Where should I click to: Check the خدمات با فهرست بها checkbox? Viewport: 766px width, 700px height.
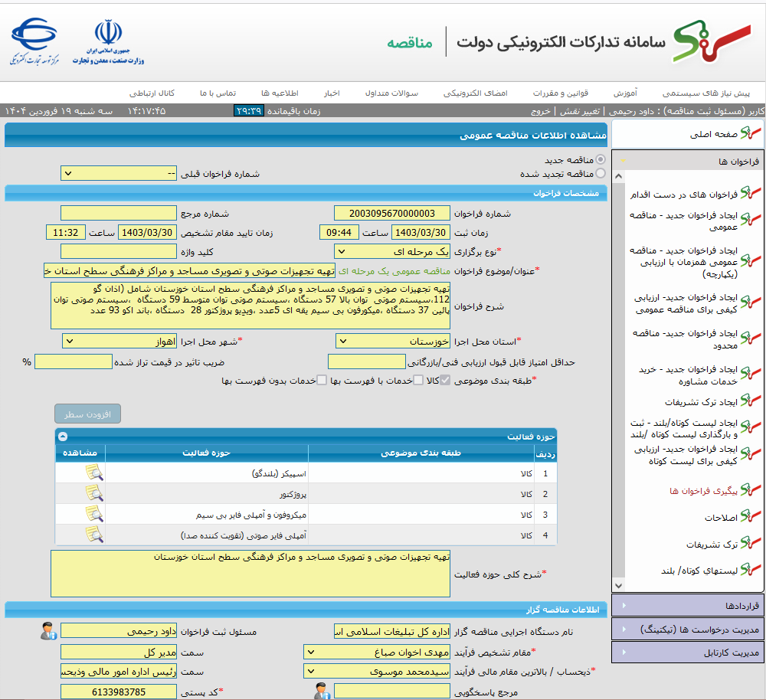pos(418,381)
